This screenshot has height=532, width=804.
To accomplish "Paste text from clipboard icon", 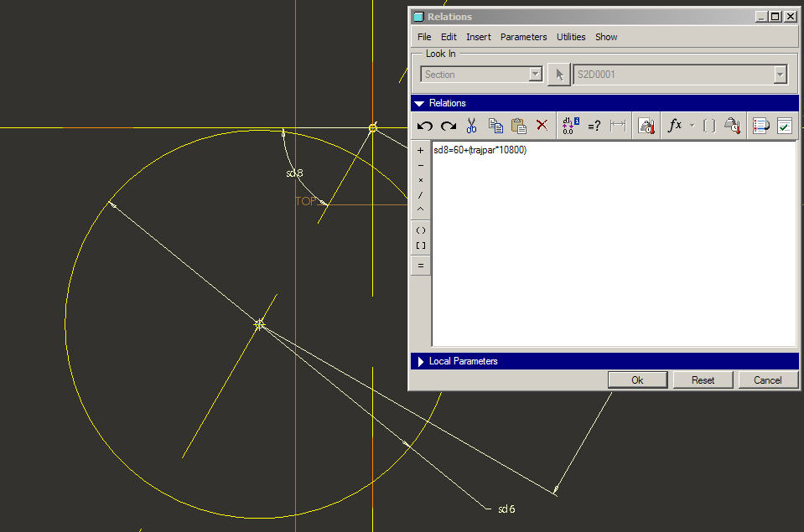I will (518, 126).
